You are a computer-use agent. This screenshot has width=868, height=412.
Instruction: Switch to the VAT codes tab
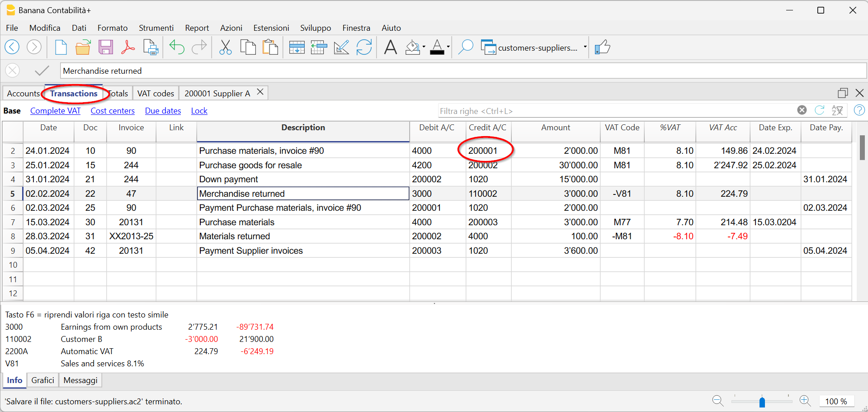[x=155, y=93]
